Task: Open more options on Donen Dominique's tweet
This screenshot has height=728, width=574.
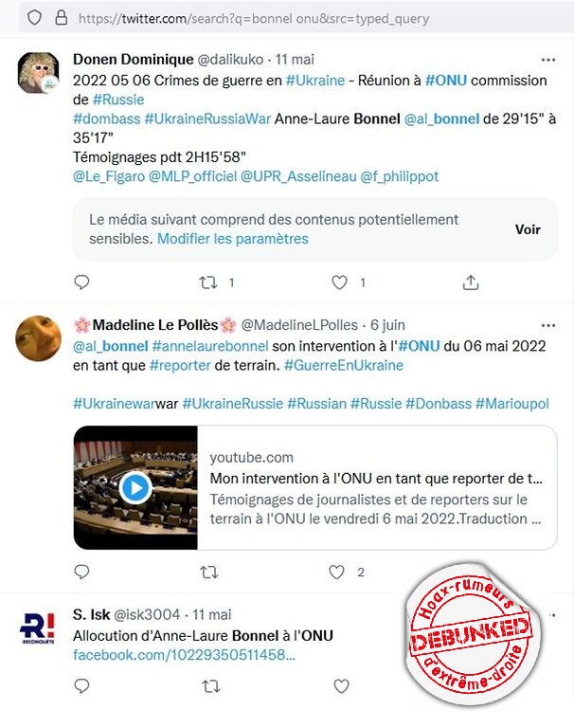Action: (548, 60)
